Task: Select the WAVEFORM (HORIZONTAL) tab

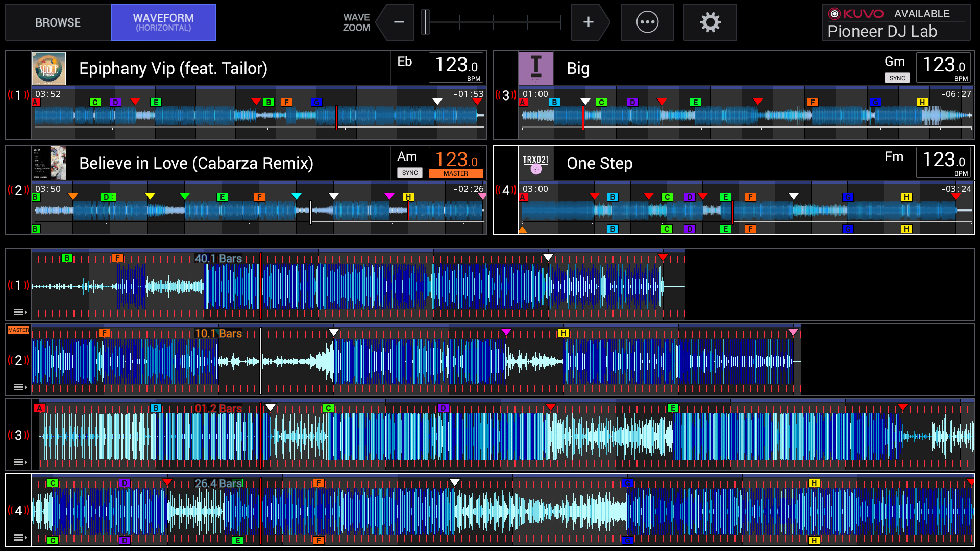Action: click(163, 22)
